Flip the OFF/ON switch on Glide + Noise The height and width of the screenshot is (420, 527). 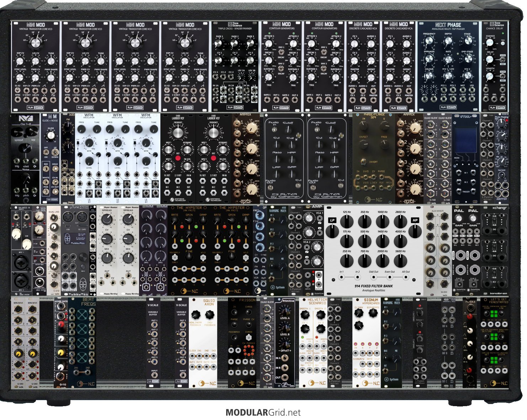pos(46,152)
